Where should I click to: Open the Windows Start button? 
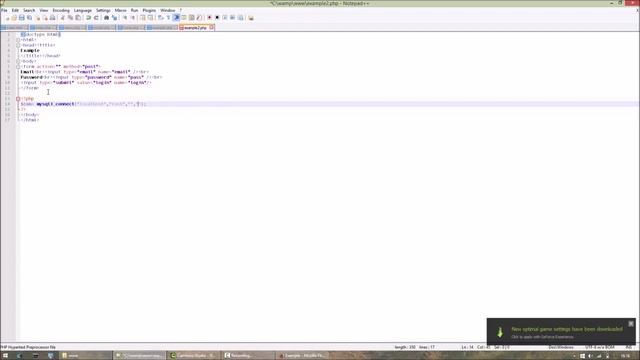pos(5,356)
